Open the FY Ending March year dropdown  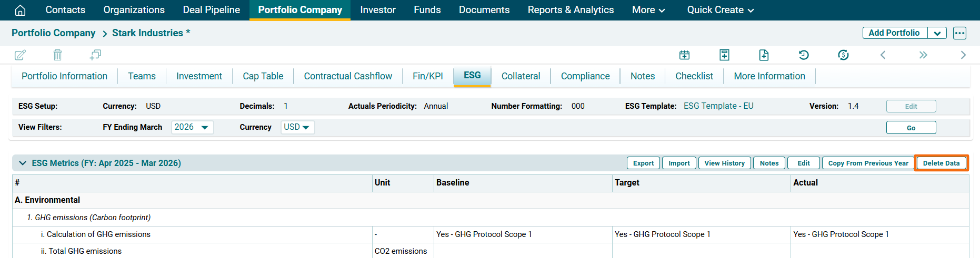coord(192,127)
